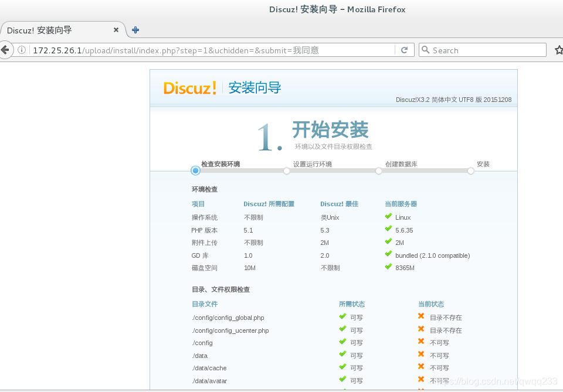Click green check in ./data/avatar row
Image resolution: width=563 pixels, height=392 pixels.
coord(342,379)
